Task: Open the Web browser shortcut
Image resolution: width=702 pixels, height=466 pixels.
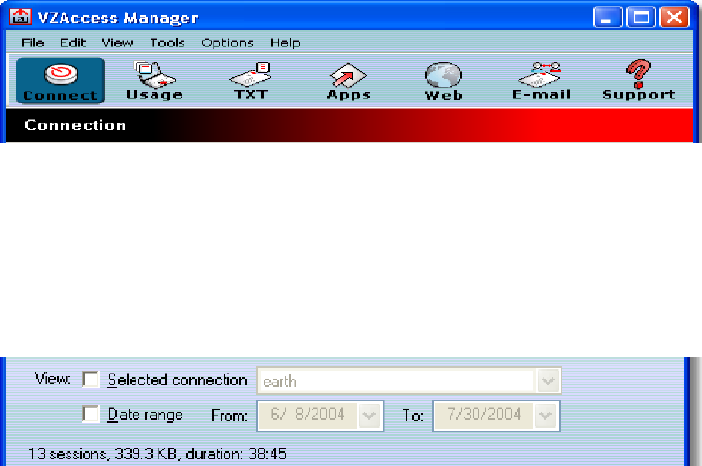Action: point(443,81)
